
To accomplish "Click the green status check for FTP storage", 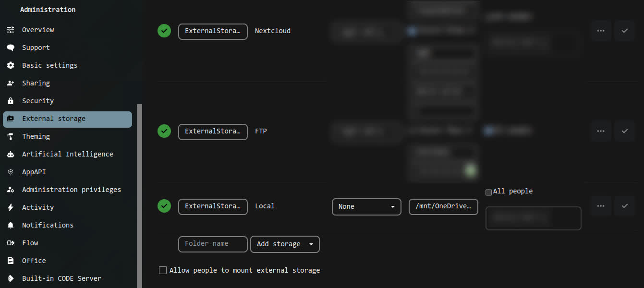I will [x=164, y=131].
